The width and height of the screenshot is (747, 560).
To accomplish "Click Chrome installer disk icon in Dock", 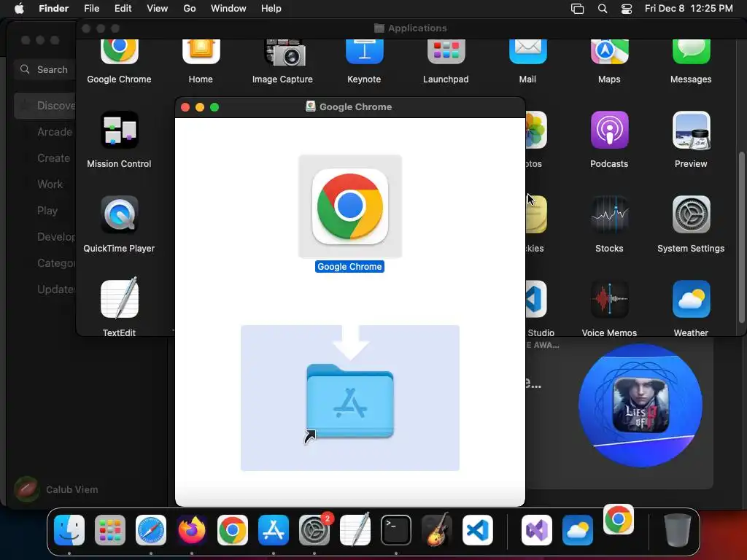I will coord(619,519).
